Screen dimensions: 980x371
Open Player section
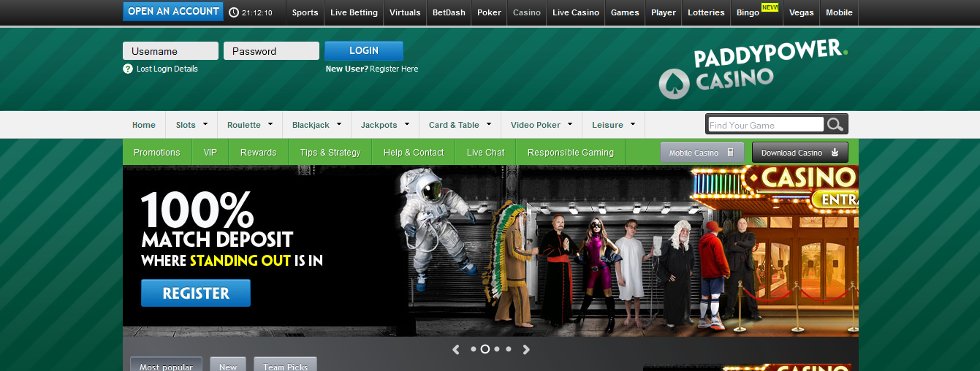point(664,12)
